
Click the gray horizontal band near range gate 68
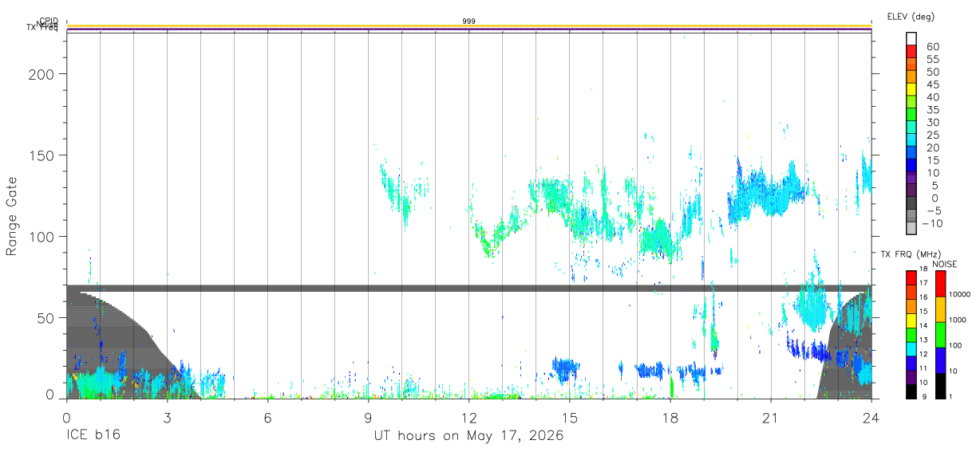(468, 288)
